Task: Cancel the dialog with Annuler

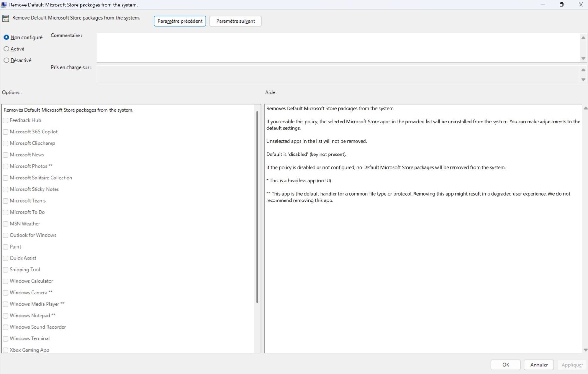Action: (x=539, y=365)
